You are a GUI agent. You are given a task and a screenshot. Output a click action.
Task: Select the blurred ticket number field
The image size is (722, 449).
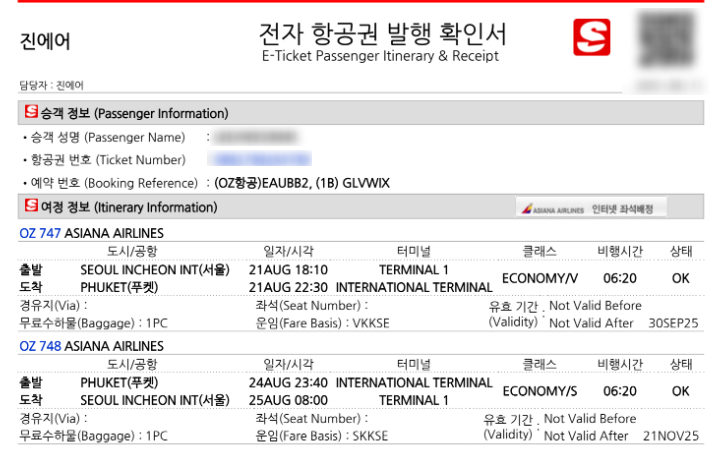pos(260,159)
